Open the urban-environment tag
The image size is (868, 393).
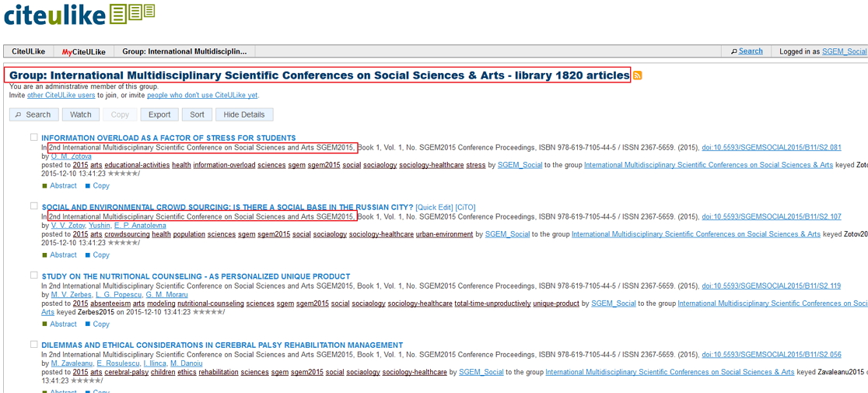[x=445, y=235]
